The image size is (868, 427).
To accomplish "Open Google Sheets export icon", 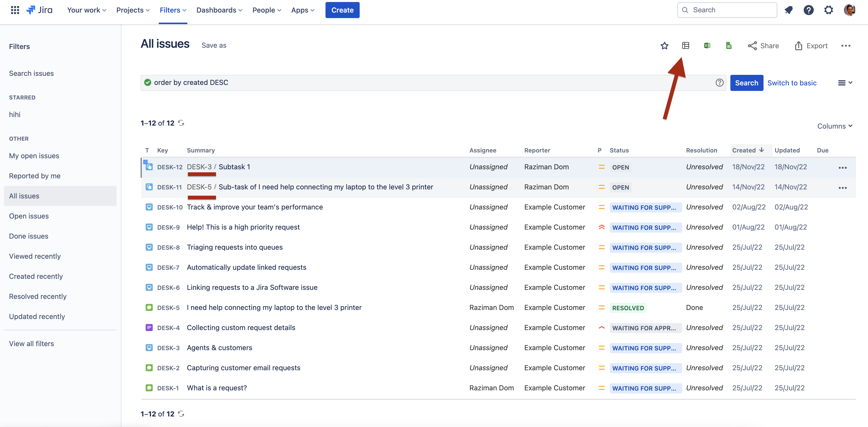I will [729, 45].
